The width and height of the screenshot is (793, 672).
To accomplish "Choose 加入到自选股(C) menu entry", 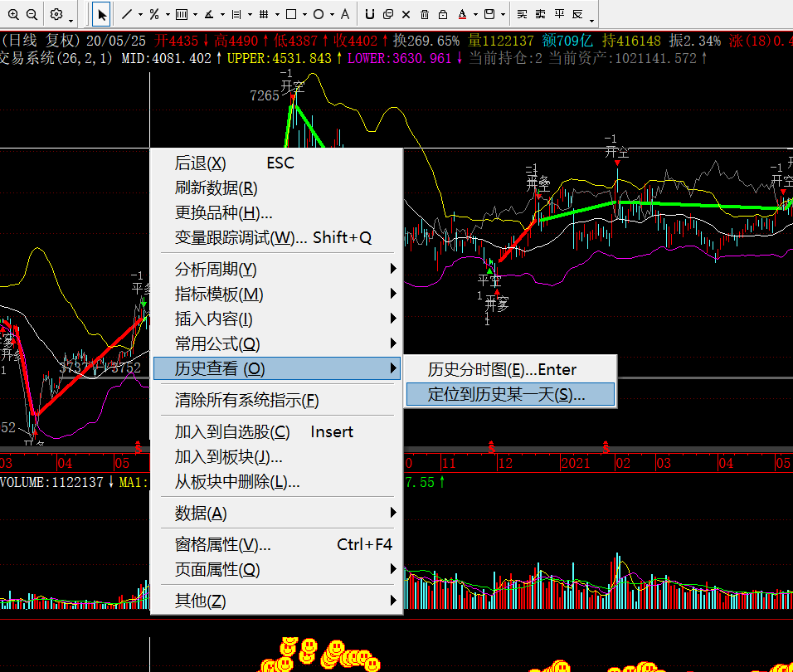I will [277, 431].
